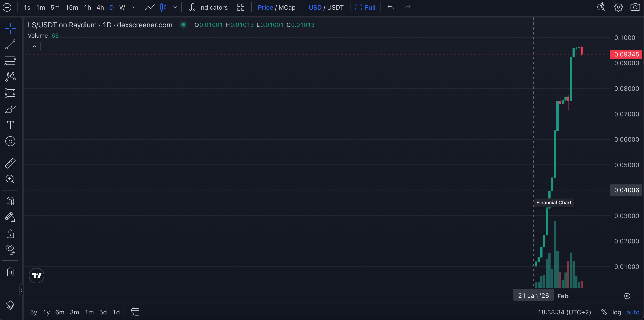644x320 pixels.
Task: Open go to date calendar
Action: coord(135,312)
